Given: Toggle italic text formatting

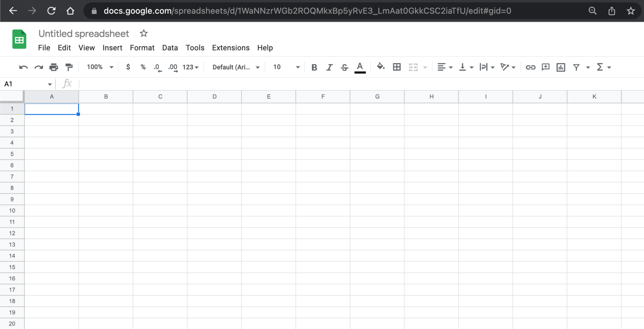Looking at the screenshot, I should (x=329, y=67).
